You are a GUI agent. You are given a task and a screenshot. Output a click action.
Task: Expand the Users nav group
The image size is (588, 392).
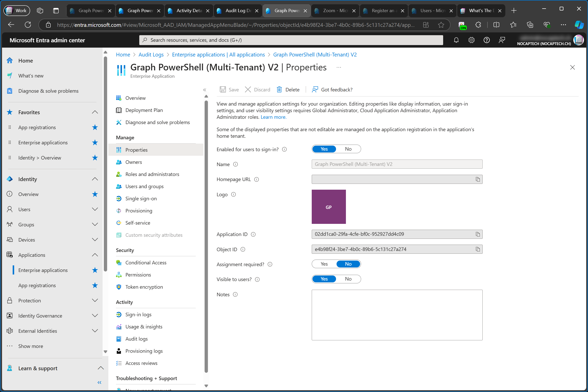[95, 209]
